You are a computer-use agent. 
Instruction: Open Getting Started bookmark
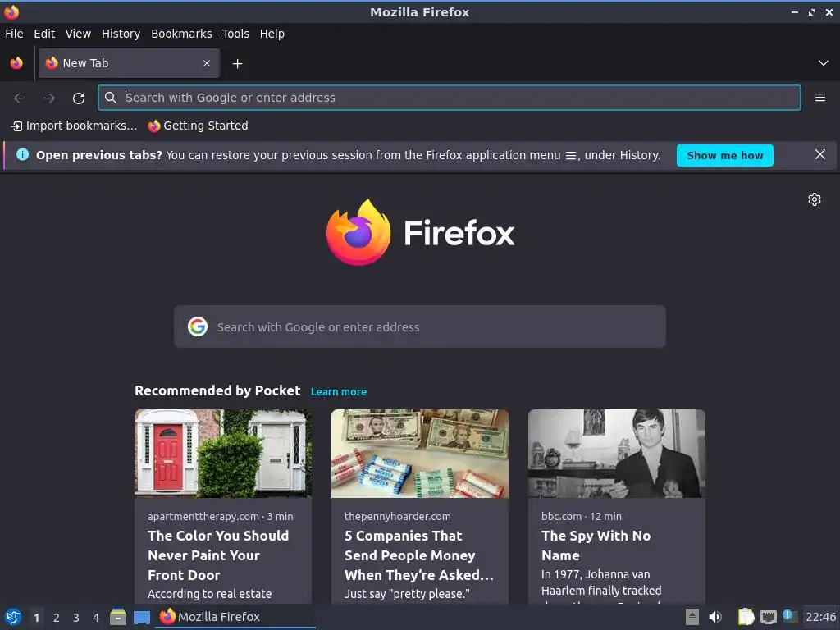point(199,126)
